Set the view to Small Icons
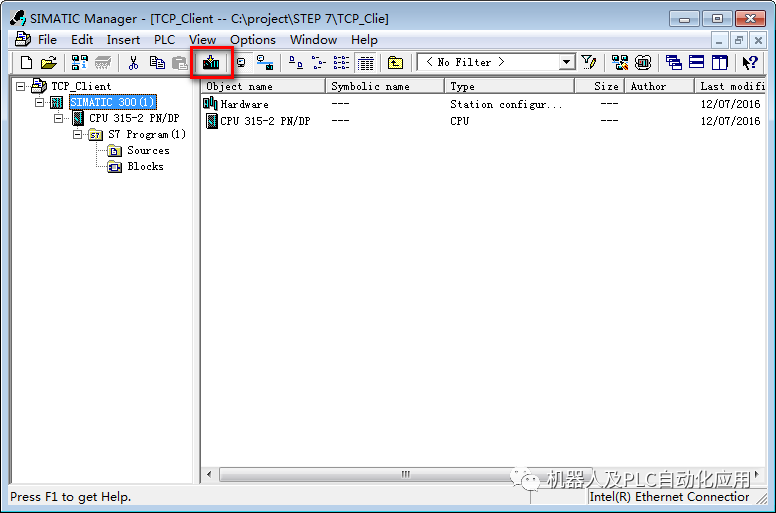 click(318, 62)
